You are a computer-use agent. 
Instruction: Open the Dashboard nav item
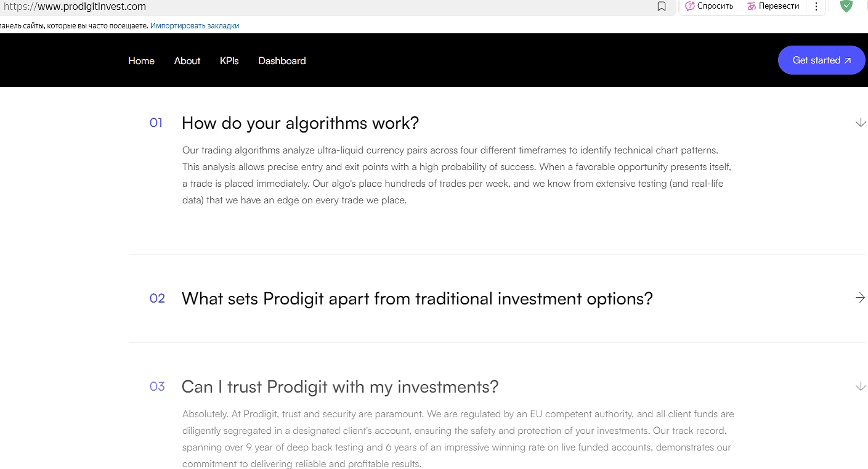pyautogui.click(x=282, y=60)
